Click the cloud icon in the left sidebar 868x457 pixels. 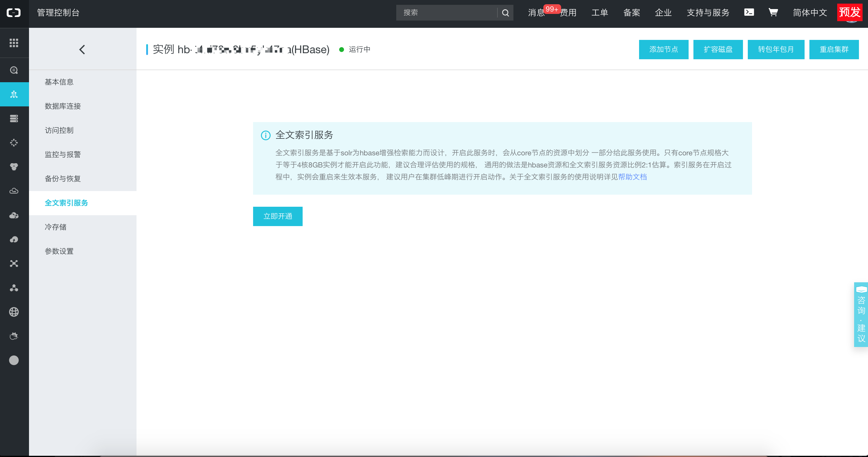click(x=14, y=191)
